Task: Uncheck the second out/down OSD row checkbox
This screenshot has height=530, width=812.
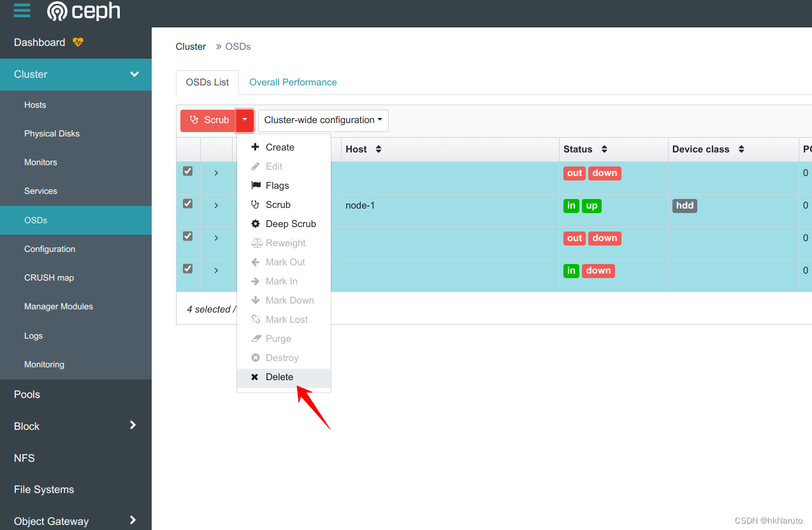Action: 187,236
